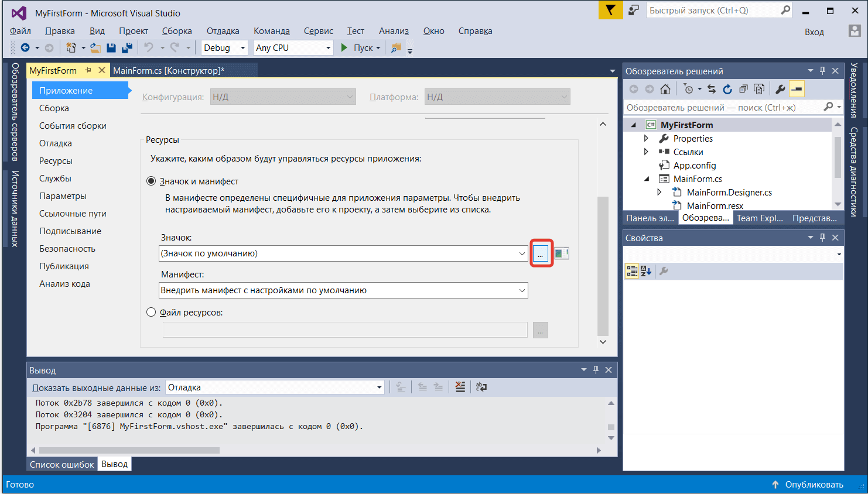The image size is (868, 494).
Task: Click the green Start play icon
Action: click(344, 48)
